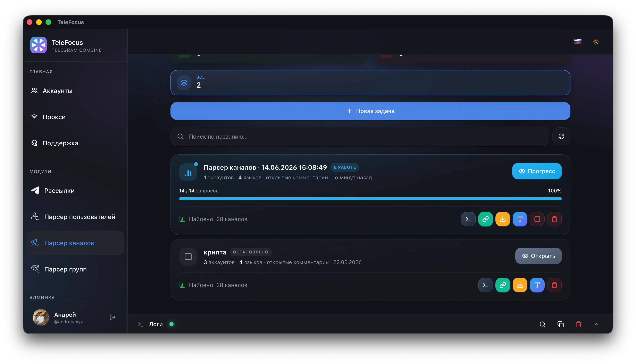This screenshot has width=636, height=364.
Task: Open console icon on Парсер каналов task
Action: [x=468, y=219]
